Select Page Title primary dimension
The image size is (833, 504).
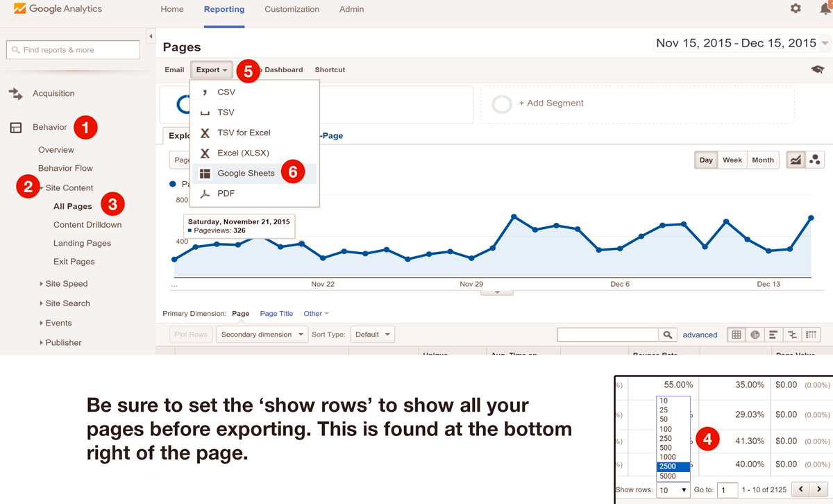click(276, 314)
